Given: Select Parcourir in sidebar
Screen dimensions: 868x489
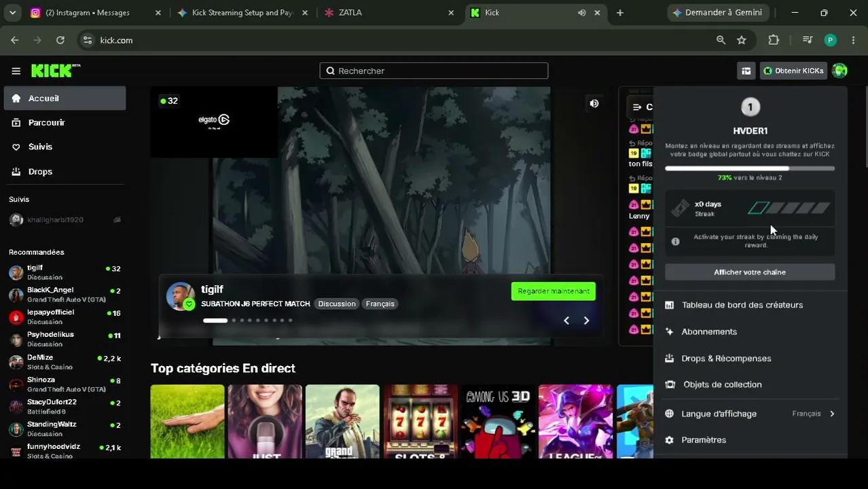Looking at the screenshot, I should click(65, 123).
